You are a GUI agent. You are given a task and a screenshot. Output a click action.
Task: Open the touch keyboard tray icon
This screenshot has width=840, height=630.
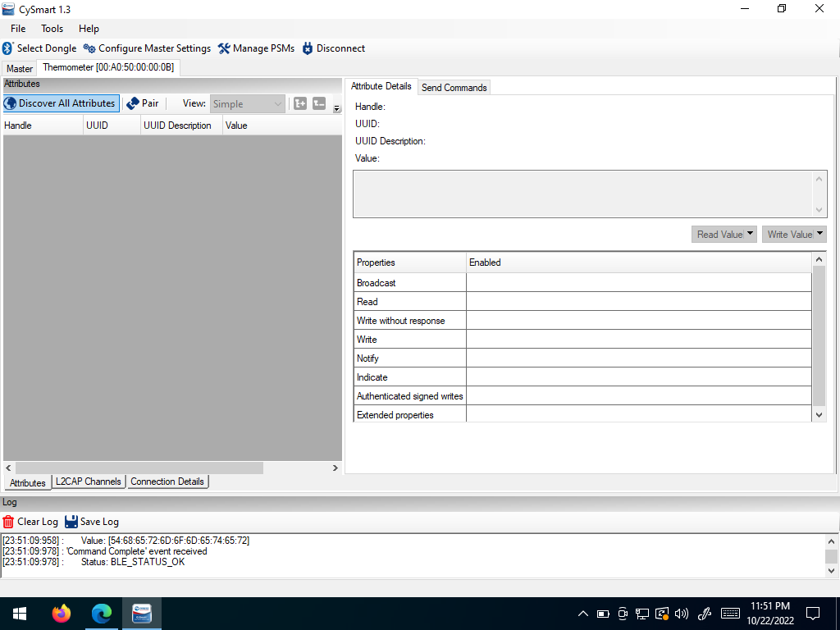[x=730, y=614]
